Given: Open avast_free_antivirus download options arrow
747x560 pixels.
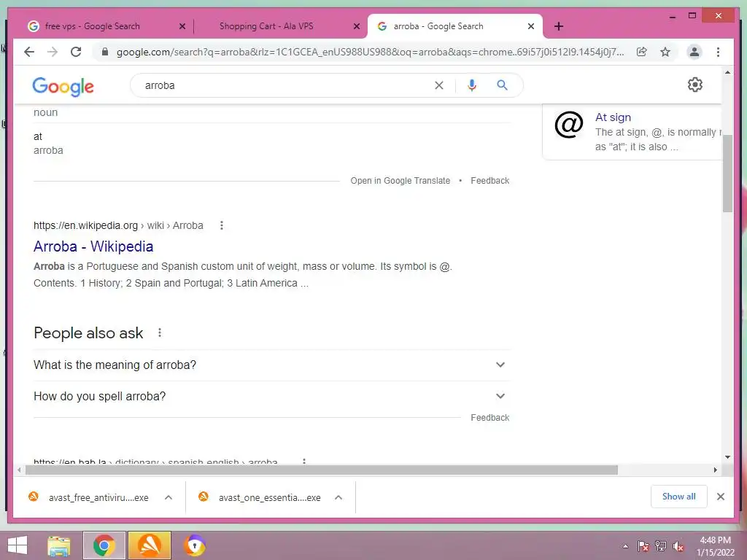Looking at the screenshot, I should [x=169, y=497].
